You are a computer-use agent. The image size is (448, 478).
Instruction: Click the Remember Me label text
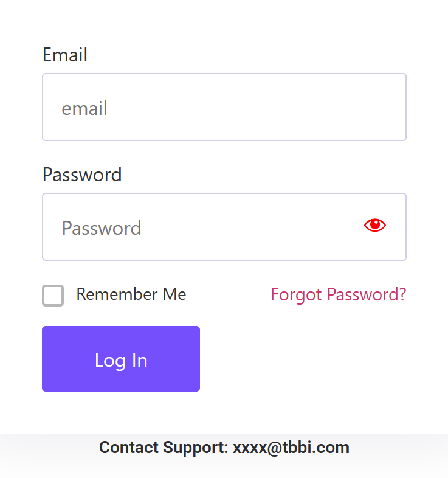(x=131, y=294)
